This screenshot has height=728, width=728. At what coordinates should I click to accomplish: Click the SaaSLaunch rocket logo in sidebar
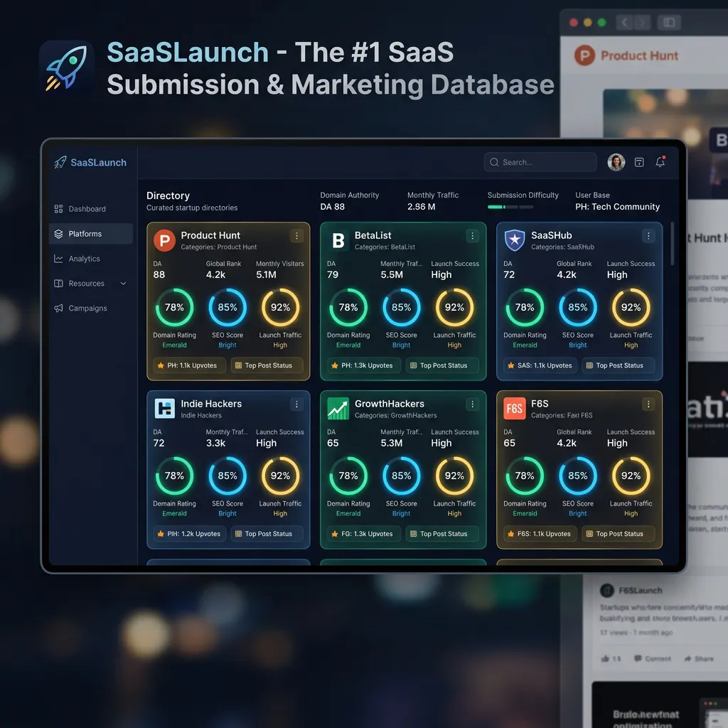tap(60, 163)
